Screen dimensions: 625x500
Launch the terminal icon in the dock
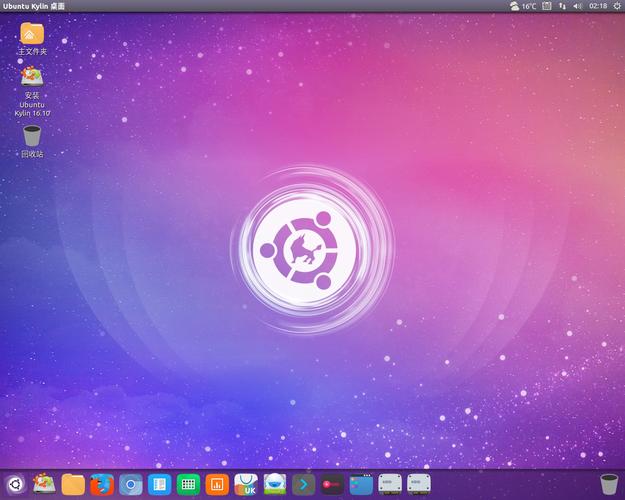point(303,484)
